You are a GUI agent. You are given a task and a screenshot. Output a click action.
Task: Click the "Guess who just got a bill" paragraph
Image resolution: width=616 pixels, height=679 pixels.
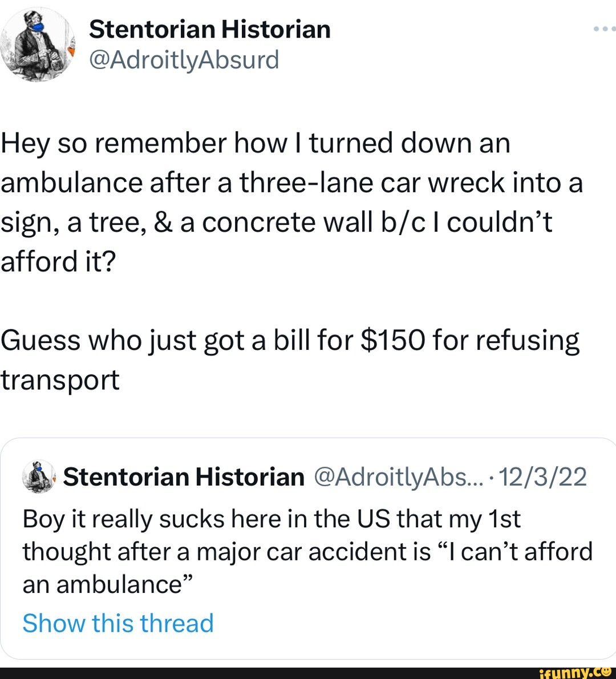[x=290, y=341]
